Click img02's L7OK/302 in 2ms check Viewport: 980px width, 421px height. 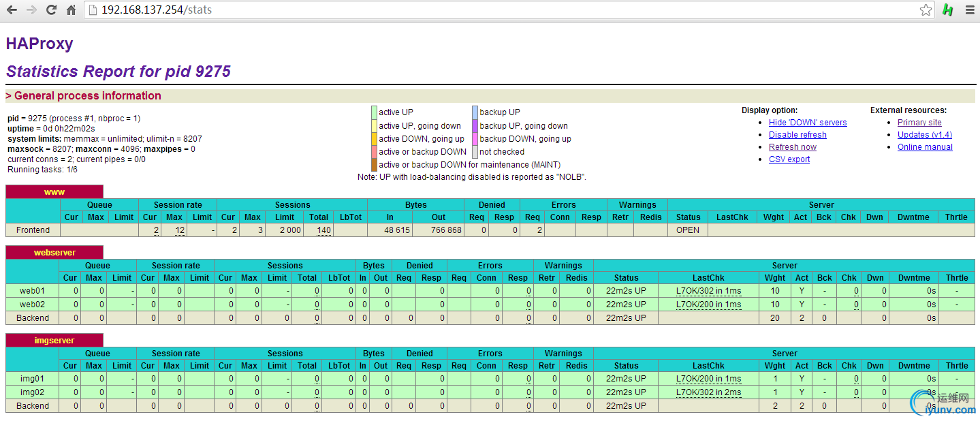tap(708, 392)
